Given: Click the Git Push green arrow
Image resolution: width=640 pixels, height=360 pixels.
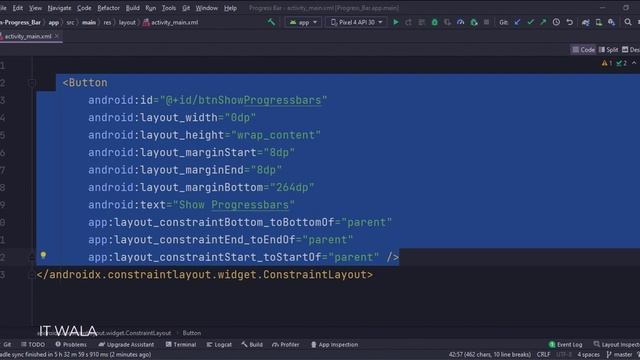Looking at the screenshot, I should click(543, 22).
